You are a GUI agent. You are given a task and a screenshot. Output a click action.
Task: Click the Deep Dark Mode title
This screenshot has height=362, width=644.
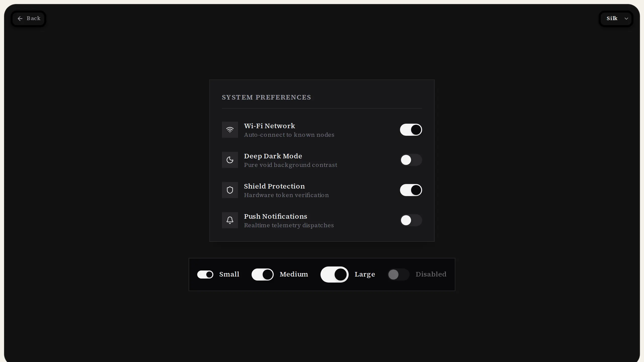tap(273, 156)
